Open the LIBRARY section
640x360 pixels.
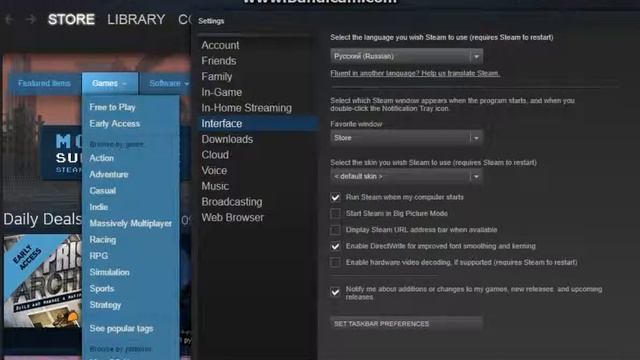point(136,19)
